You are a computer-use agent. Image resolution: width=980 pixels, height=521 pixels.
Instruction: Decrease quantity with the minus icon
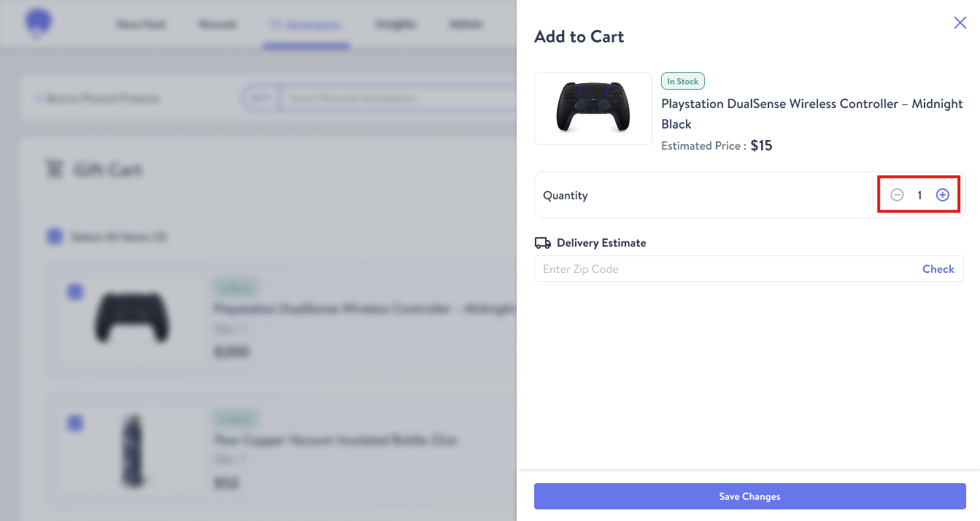[898, 195]
